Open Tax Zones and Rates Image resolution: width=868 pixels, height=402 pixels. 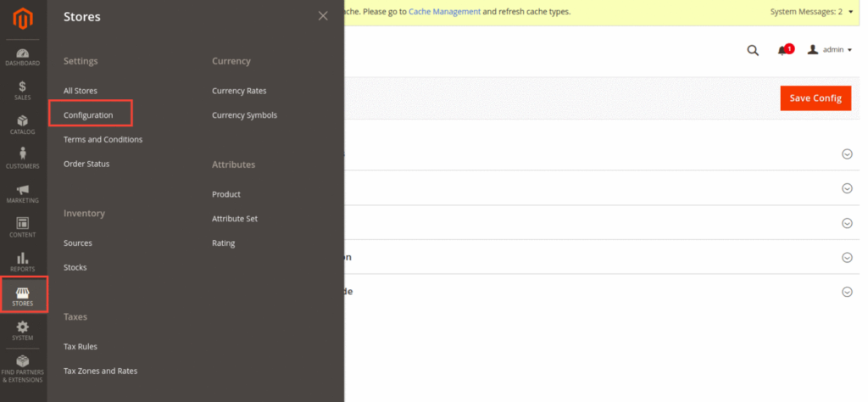point(100,371)
